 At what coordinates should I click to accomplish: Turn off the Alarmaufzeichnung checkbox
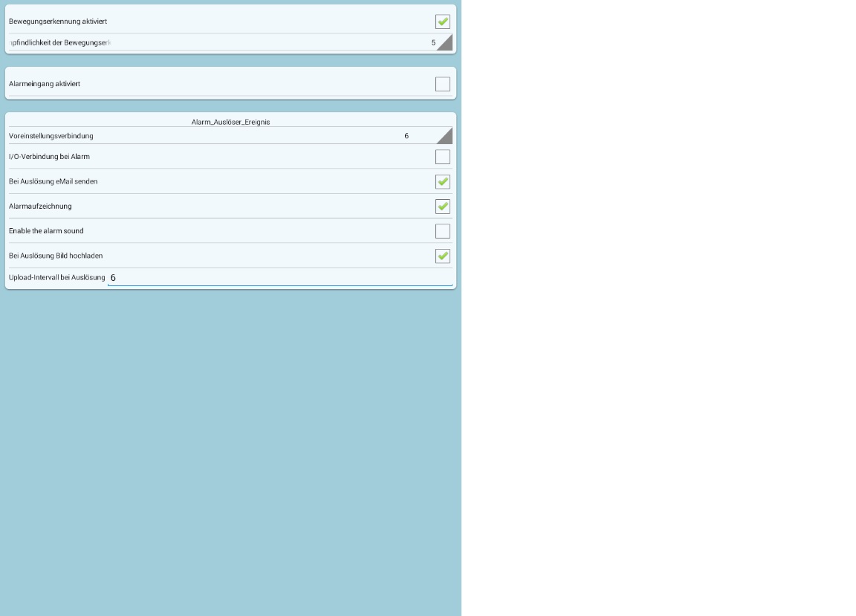click(x=443, y=206)
